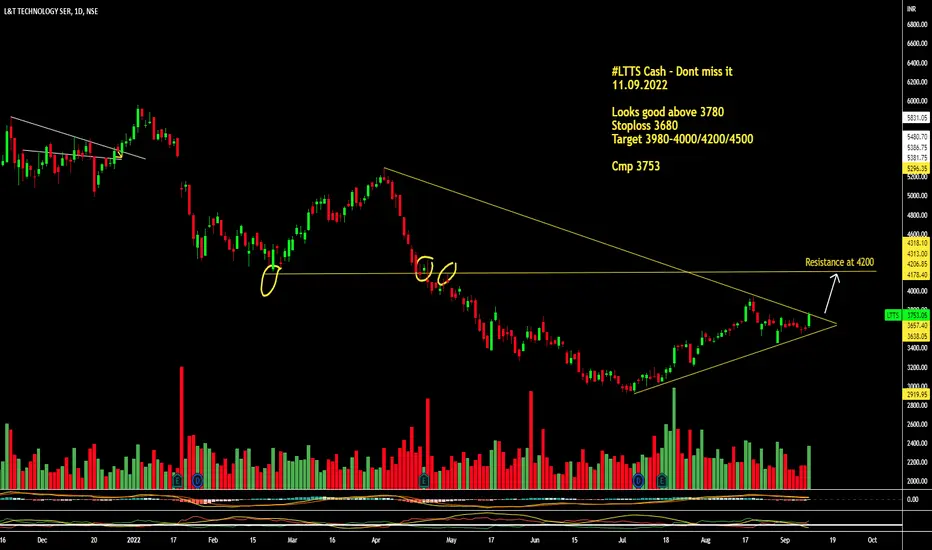The width and height of the screenshot is (932, 550).
Task: Select the yellow price label 4318.10
Action: [x=917, y=243]
